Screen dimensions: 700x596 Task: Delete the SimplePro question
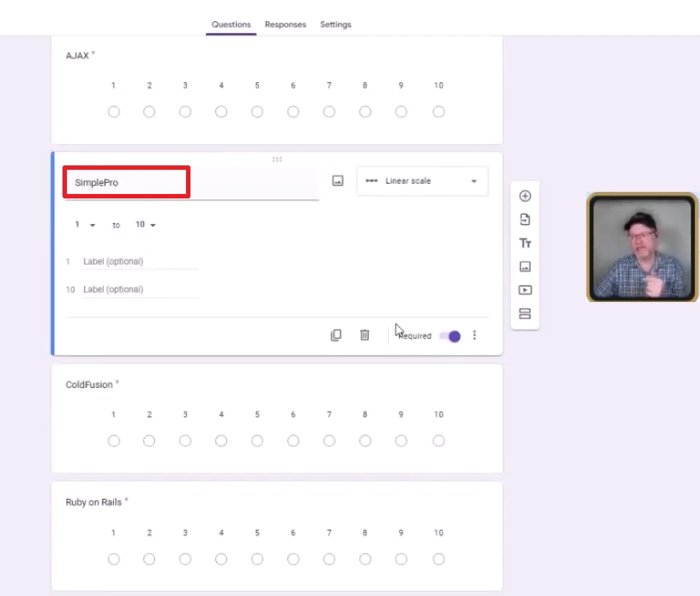click(365, 335)
